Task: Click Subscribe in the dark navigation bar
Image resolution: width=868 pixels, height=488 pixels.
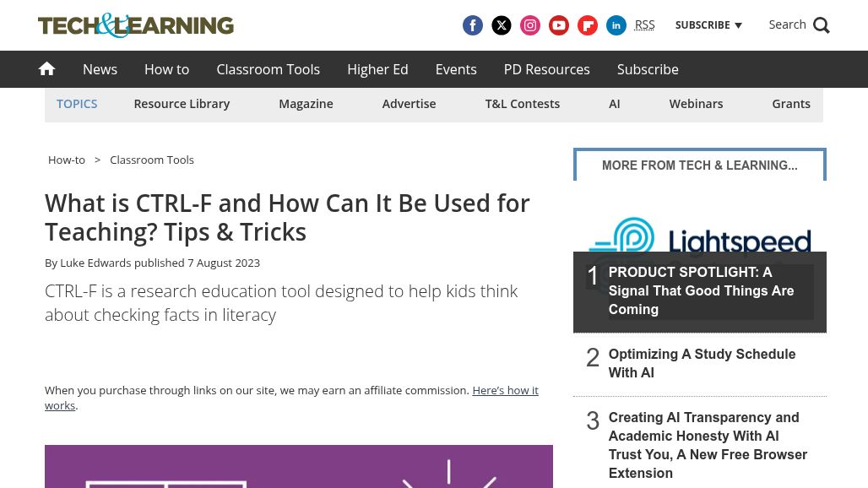Action: click(648, 69)
